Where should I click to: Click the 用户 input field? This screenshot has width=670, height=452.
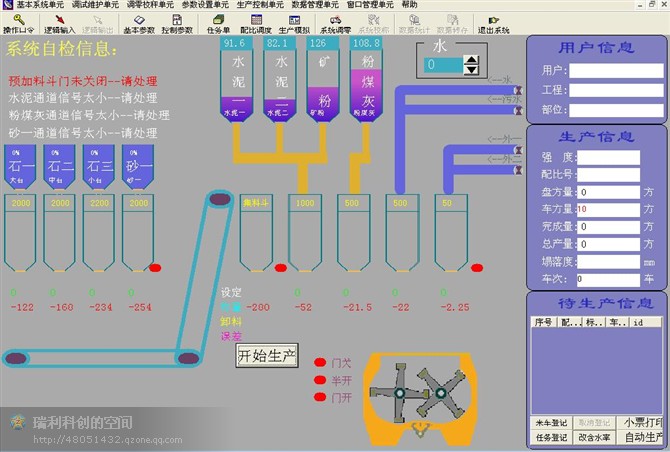604,71
